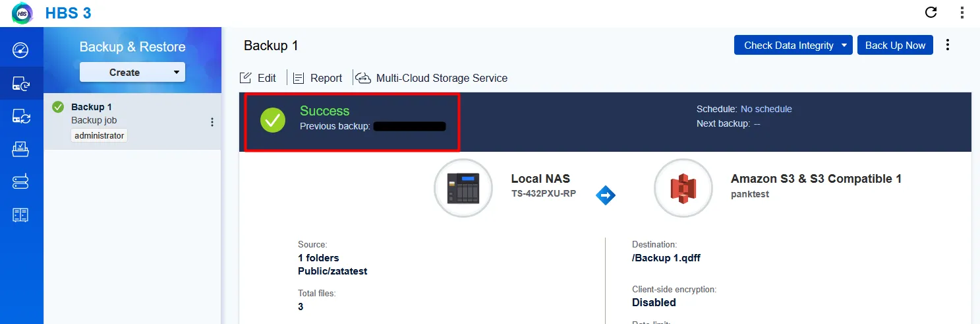The height and width of the screenshot is (324, 980).
Task: Click the Local NAS heading
Action: [540, 179]
